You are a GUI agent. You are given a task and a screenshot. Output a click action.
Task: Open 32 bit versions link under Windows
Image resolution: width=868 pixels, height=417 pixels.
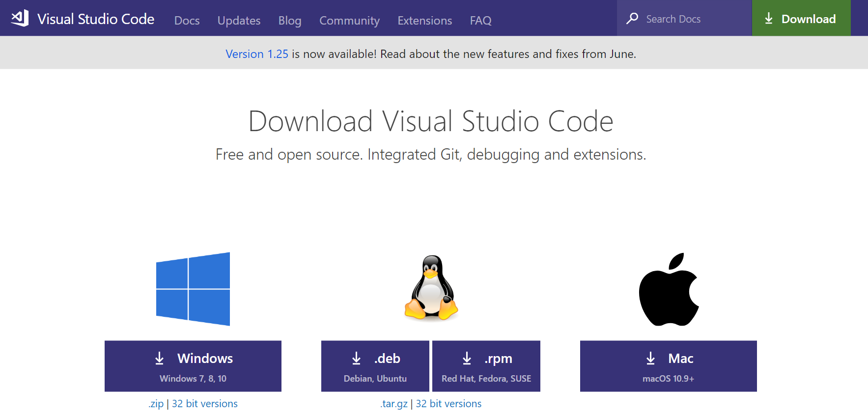click(x=205, y=404)
